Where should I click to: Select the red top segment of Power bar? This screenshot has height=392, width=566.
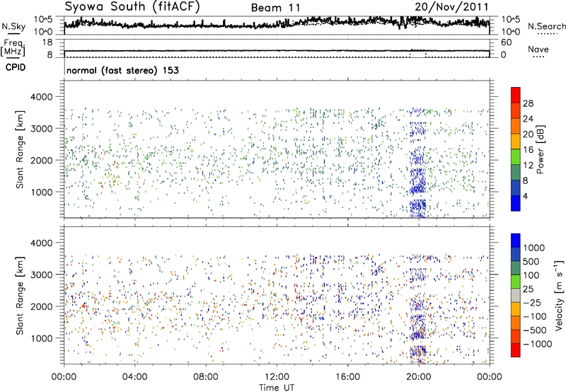[x=516, y=95]
